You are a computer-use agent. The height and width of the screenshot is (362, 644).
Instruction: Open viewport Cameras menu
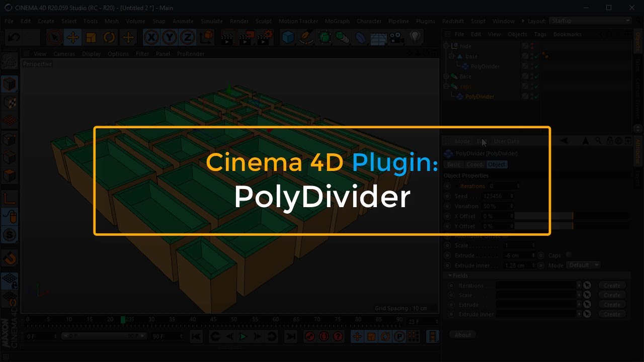coord(64,54)
